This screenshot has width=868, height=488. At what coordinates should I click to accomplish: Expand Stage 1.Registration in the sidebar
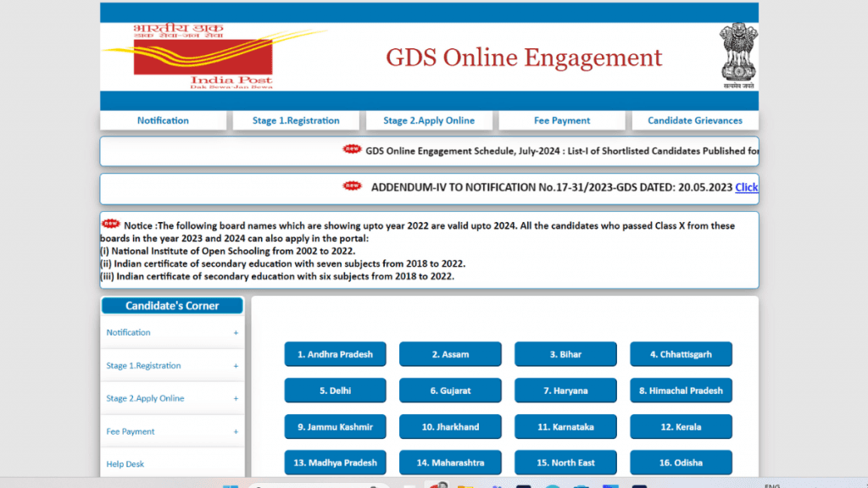[x=236, y=366]
